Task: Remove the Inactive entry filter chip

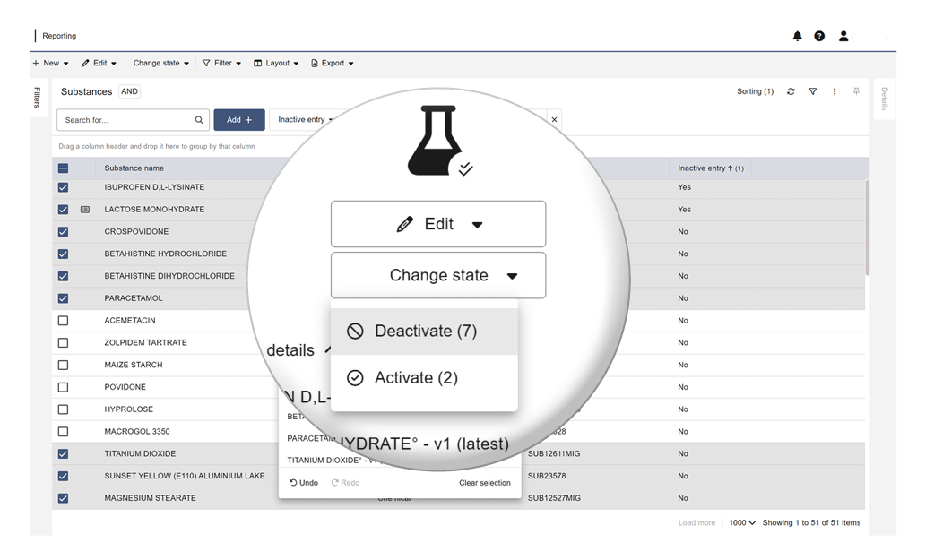Action: tap(554, 120)
